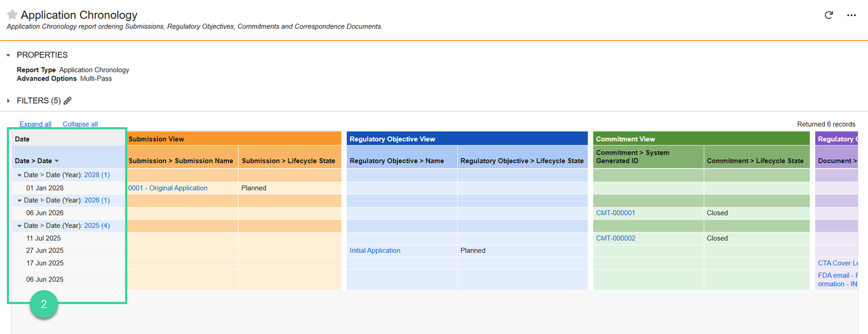Viewport: 868px width, 334px height.
Task: Click the 2026 (1) year group link
Action: click(97, 200)
